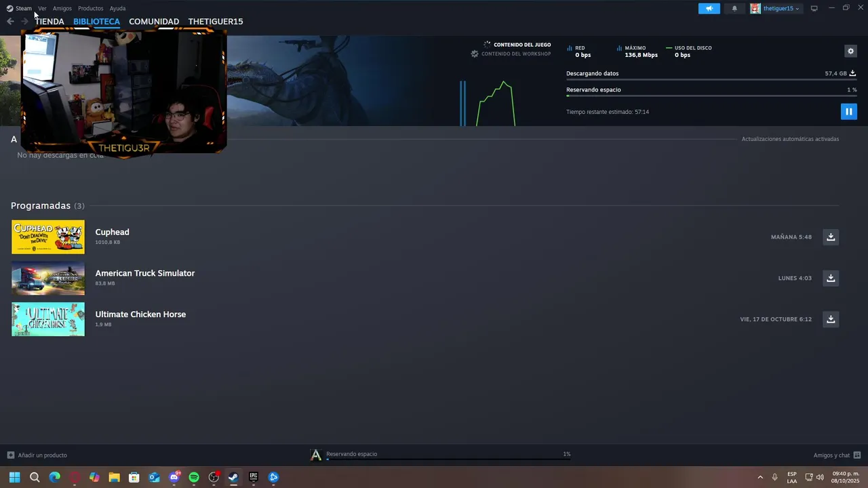Open the Amigos menu
The image size is (868, 488).
pos(62,8)
